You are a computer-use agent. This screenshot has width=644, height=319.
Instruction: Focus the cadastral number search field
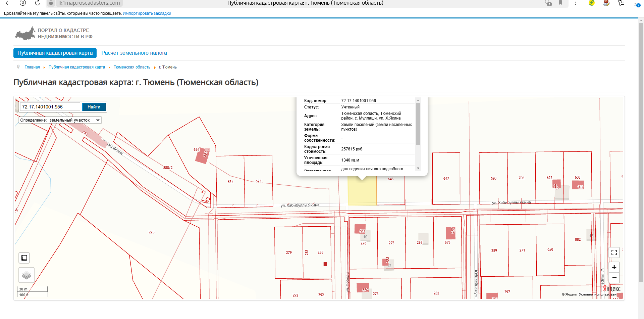[x=50, y=107]
